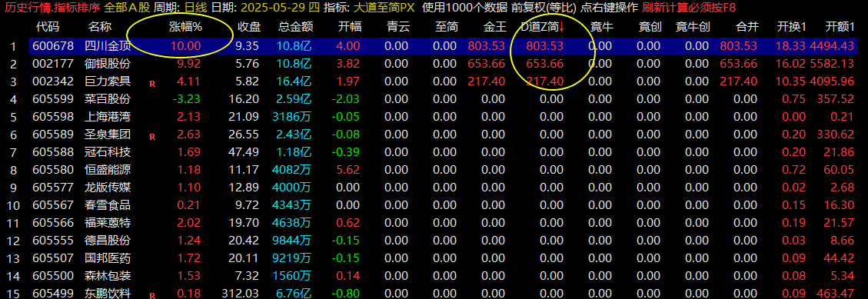Click the 803.53 value under D道Z简

click(545, 46)
